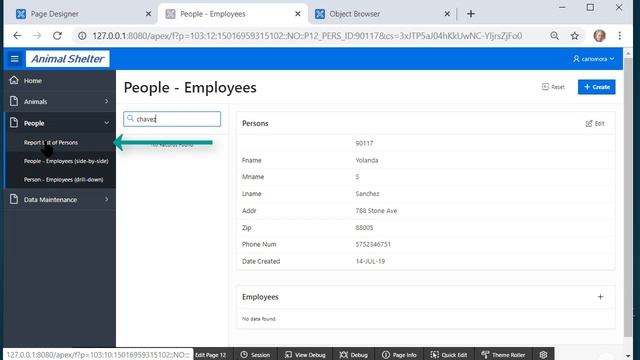Open Session in the developer toolbar
Image resolution: width=640 pixels, height=360 pixels.
[x=255, y=355]
